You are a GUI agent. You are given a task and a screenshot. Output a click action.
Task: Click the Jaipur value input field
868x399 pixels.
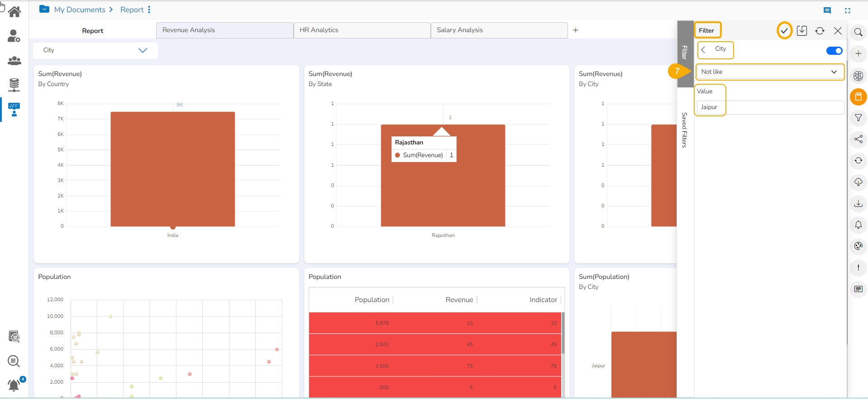coord(769,107)
